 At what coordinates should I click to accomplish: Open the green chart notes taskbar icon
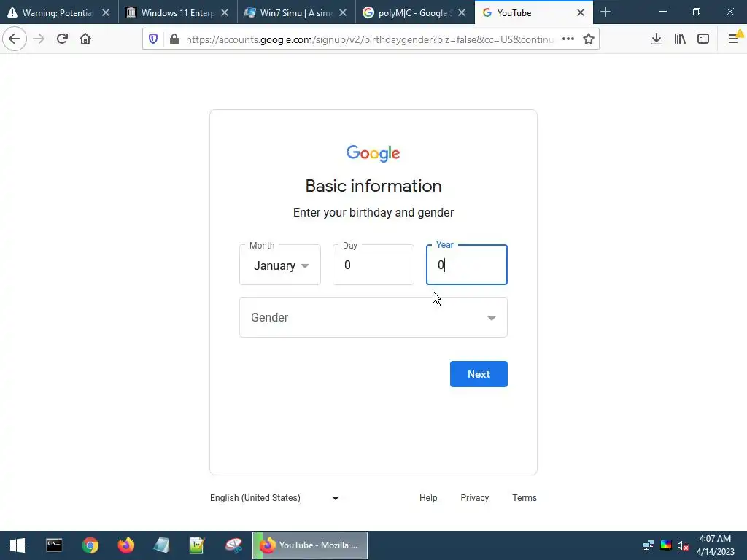197,545
